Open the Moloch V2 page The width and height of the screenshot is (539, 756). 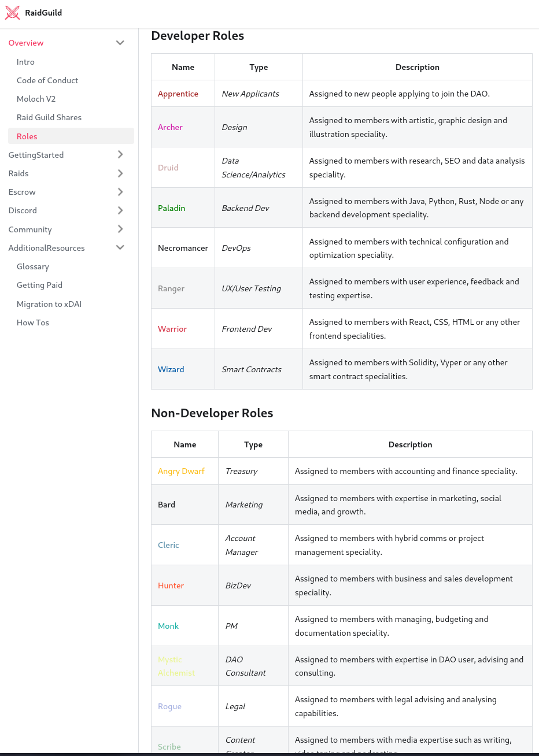click(x=36, y=99)
